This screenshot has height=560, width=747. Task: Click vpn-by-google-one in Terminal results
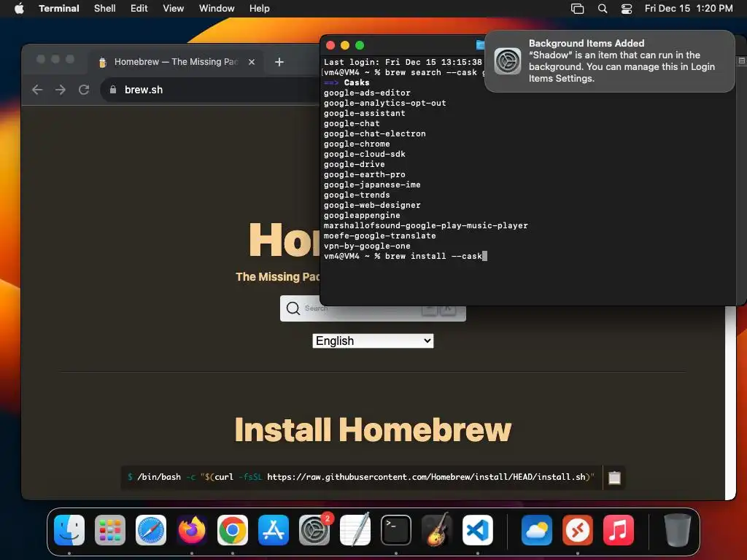click(367, 246)
